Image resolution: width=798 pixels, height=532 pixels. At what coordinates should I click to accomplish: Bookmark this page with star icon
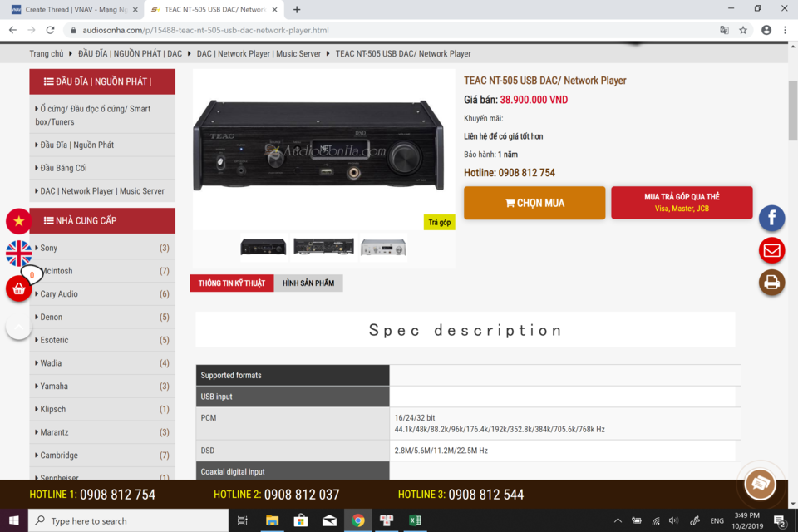point(743,30)
